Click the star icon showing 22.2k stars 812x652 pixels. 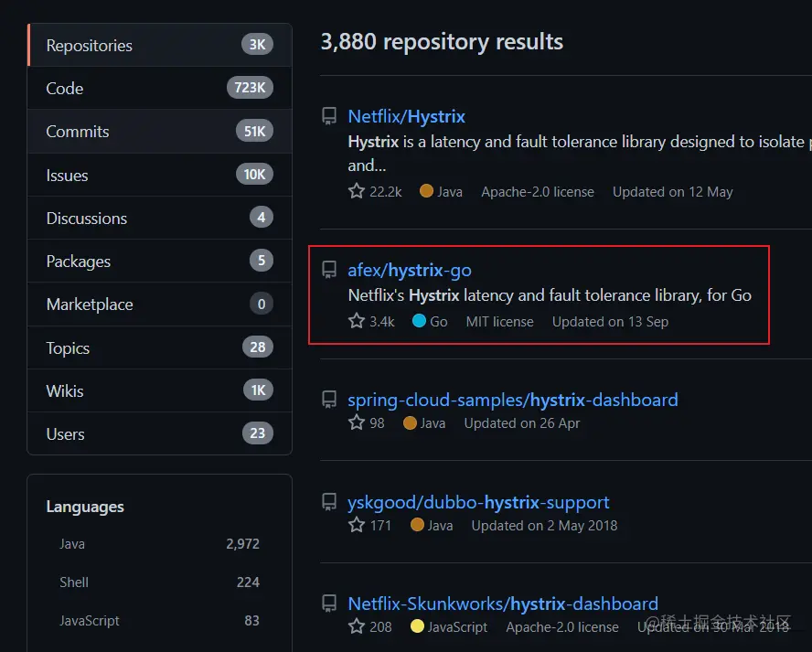click(357, 191)
